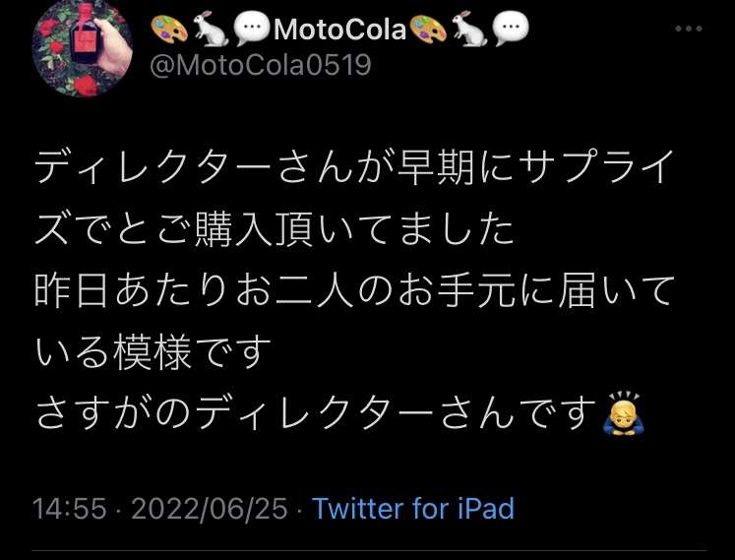The height and width of the screenshot is (560, 735).
Task: Click the speech bubble emoji before MotoCola
Action: (x=252, y=30)
